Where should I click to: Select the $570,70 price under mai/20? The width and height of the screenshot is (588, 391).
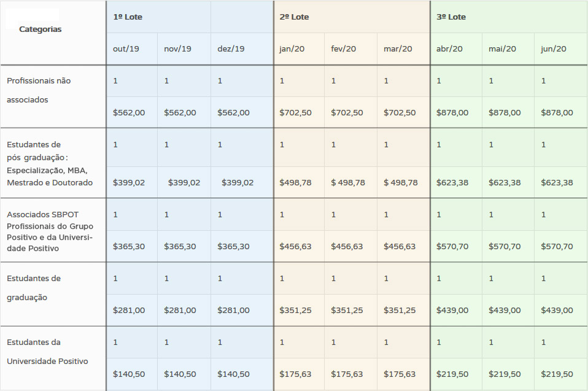pyautogui.click(x=505, y=246)
